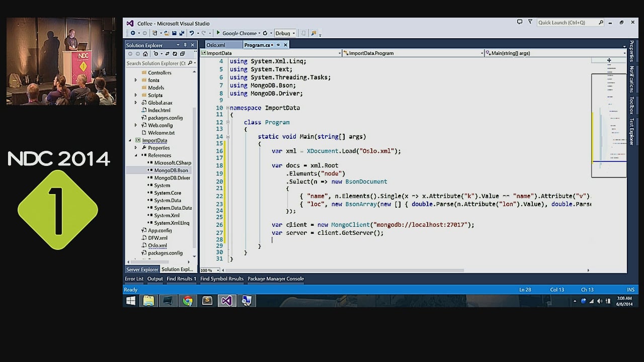Open the Google Chrome browser target dropdown
Screen dimensions: 644x362
[x=259, y=34]
